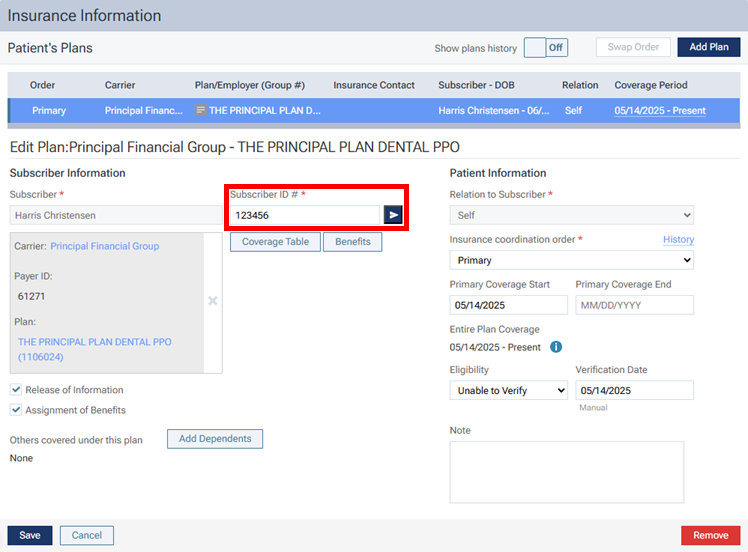
Task: Click the Insurance Contact column header
Action: [374, 85]
